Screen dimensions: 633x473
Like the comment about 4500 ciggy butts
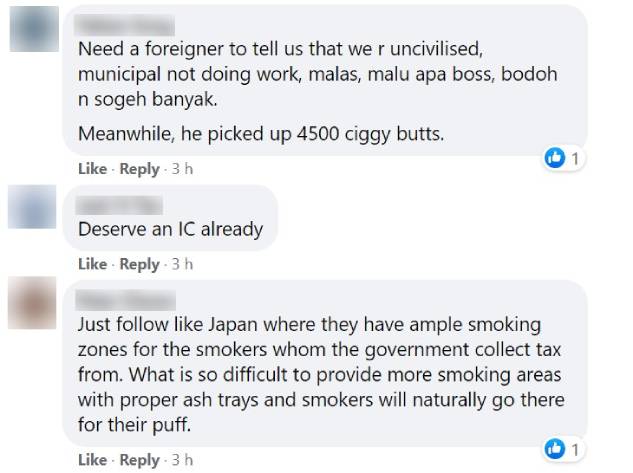coord(92,170)
